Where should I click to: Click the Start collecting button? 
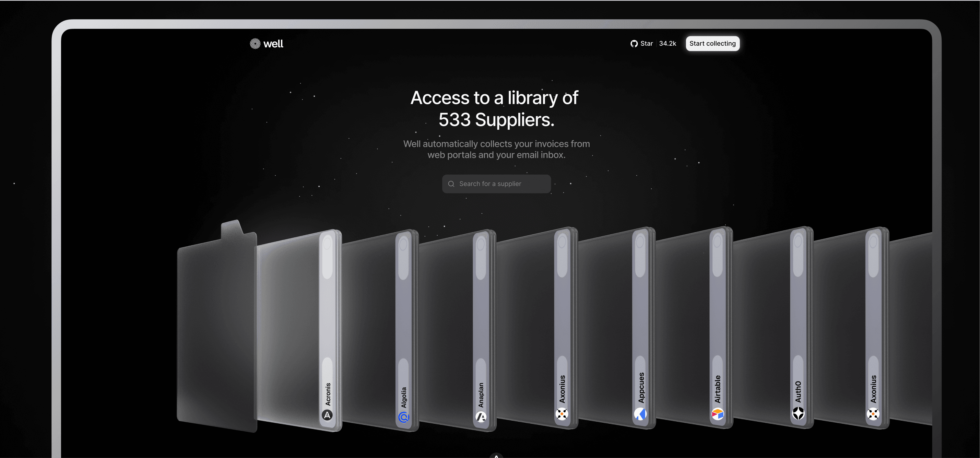click(x=712, y=43)
